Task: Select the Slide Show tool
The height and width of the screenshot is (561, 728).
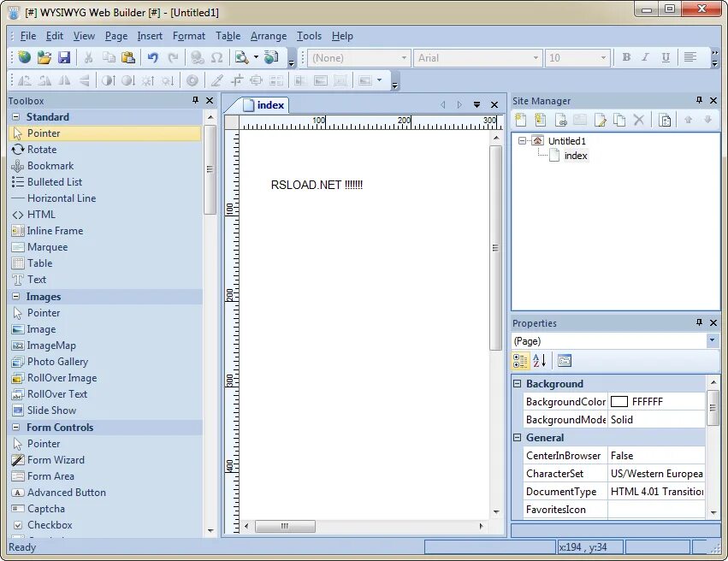Action: (105, 410)
